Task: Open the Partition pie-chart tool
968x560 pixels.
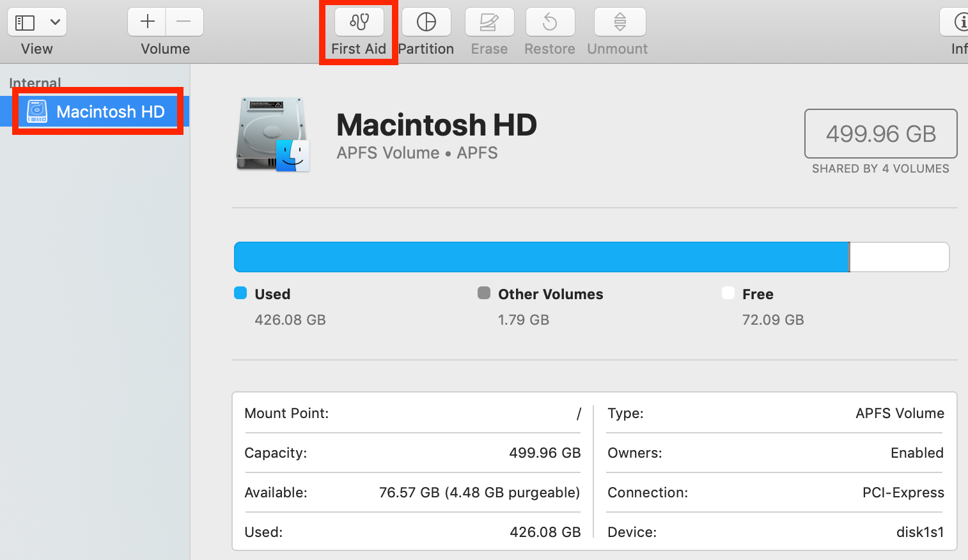Action: click(x=426, y=22)
